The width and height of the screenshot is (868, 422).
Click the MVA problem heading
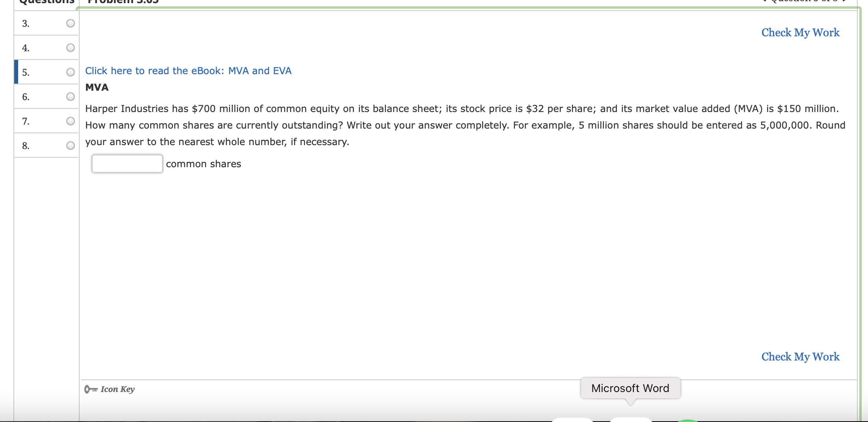point(97,87)
